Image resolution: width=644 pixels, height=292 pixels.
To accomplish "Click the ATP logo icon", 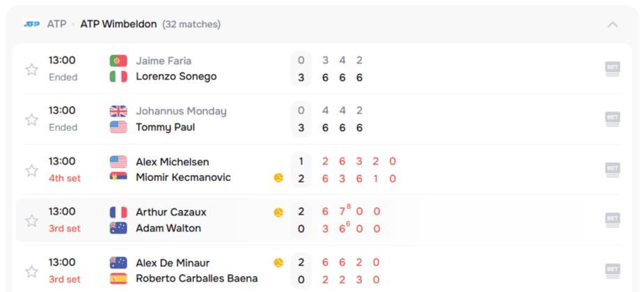I will 32,24.
